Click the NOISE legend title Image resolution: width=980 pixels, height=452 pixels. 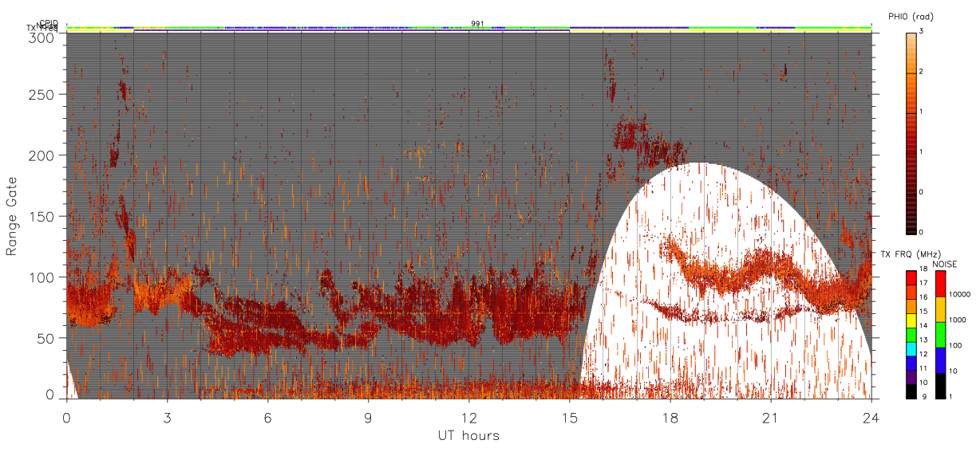(946, 263)
